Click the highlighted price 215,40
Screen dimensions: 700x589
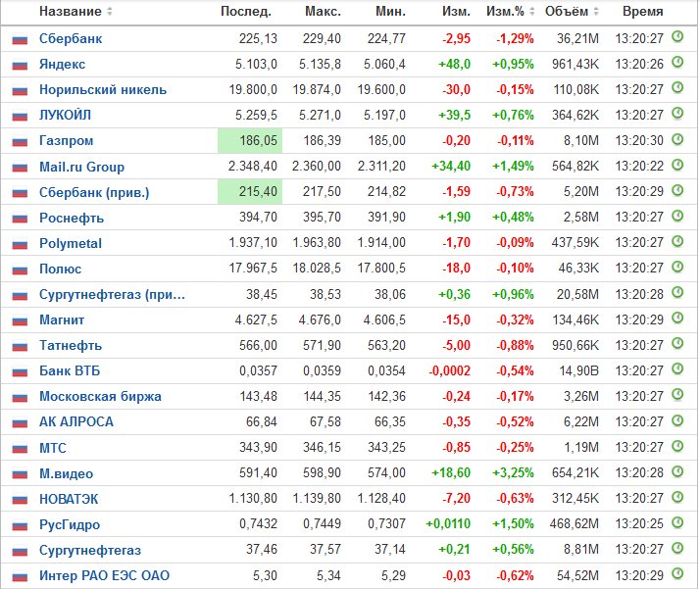pyautogui.click(x=250, y=192)
